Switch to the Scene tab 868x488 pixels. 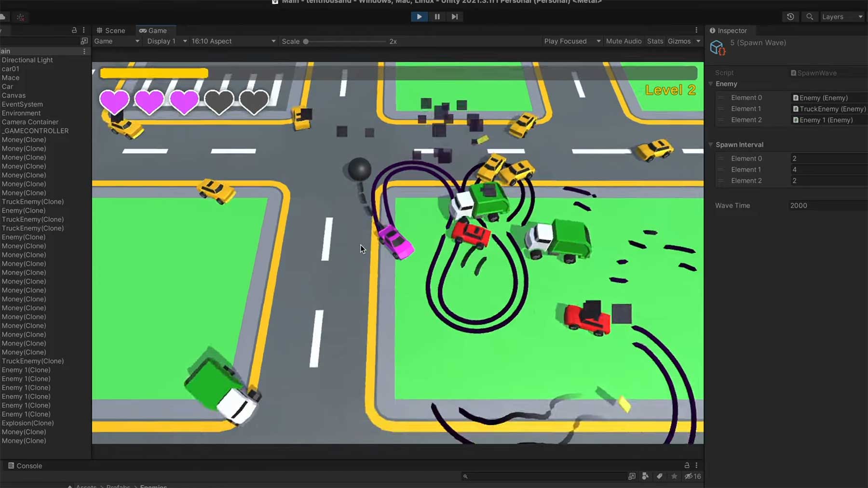click(x=111, y=30)
